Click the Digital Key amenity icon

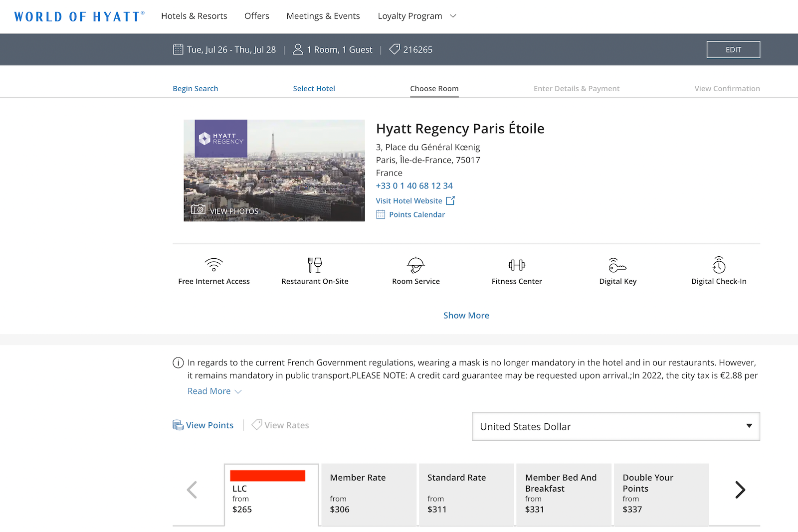click(617, 266)
